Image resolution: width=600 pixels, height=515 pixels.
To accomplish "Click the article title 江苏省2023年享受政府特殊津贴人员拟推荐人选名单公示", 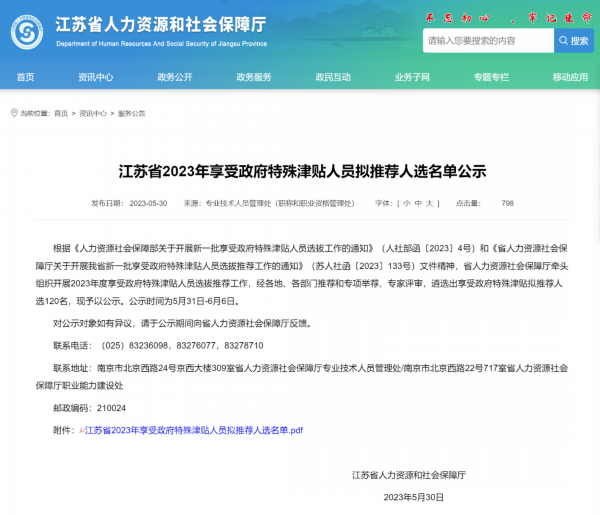I will tap(302, 171).
